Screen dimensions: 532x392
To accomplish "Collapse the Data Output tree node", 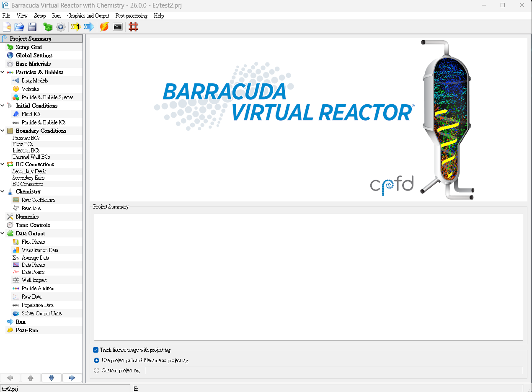I will point(3,233).
